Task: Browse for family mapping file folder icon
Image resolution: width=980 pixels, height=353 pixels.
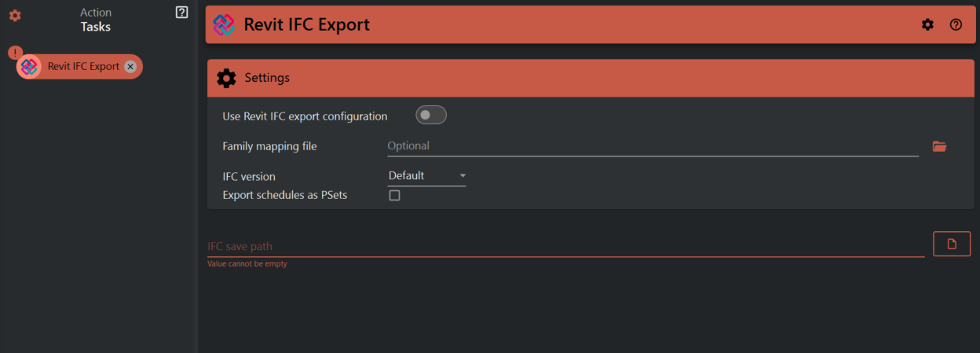Action: pos(939,146)
